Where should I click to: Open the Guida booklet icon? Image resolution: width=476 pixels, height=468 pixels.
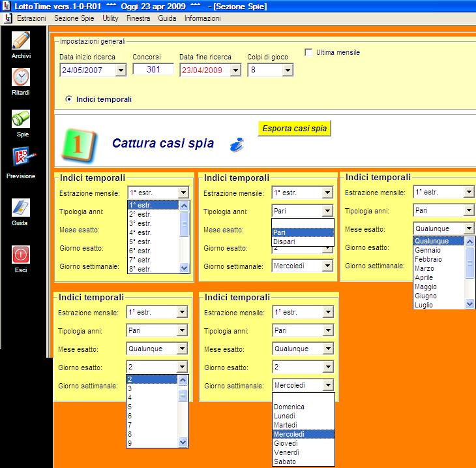pyautogui.click(x=21, y=208)
